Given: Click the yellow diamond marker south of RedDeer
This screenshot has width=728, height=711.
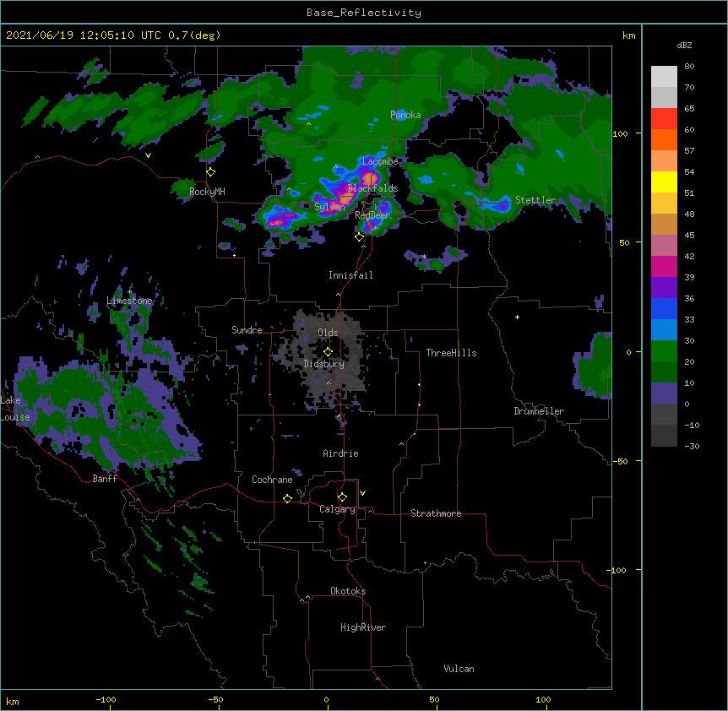Looking at the screenshot, I should pyautogui.click(x=360, y=237).
